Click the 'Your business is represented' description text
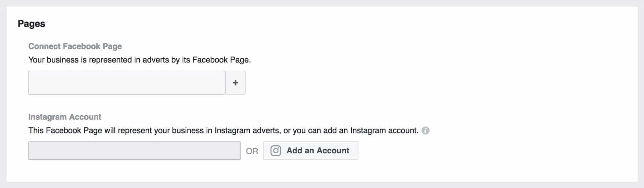The height and width of the screenshot is (188, 644). pos(140,60)
